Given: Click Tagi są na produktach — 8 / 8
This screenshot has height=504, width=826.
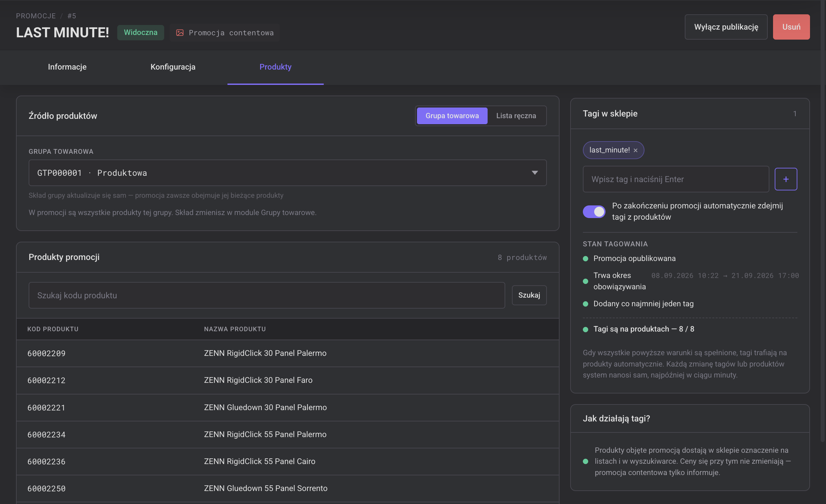Looking at the screenshot, I should pos(643,329).
